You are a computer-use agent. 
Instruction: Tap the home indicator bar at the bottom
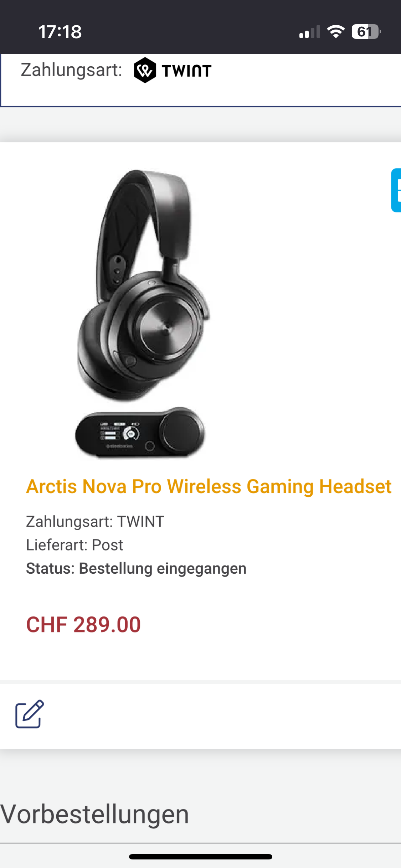pyautogui.click(x=201, y=857)
